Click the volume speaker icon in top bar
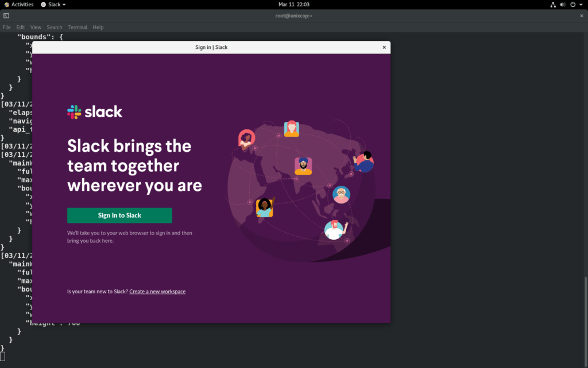This screenshot has width=588, height=368. tap(563, 5)
